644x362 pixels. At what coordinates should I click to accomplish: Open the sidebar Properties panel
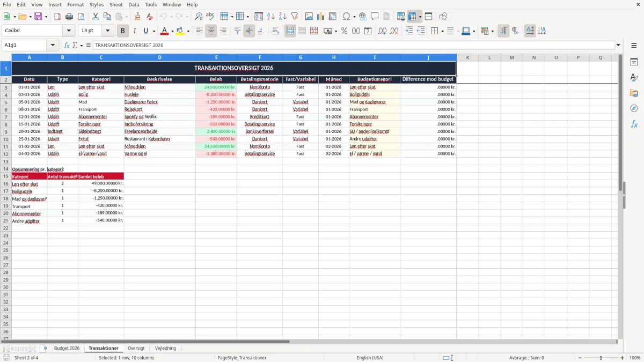[634, 62]
